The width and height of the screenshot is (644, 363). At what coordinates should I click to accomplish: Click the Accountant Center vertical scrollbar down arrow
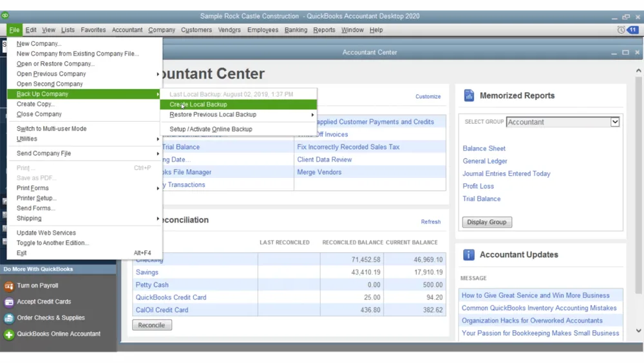(638, 331)
